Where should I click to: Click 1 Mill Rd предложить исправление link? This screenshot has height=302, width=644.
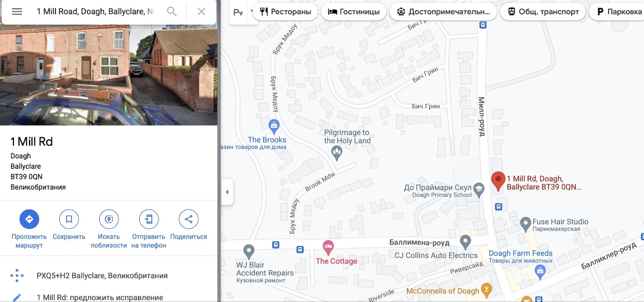click(100, 297)
